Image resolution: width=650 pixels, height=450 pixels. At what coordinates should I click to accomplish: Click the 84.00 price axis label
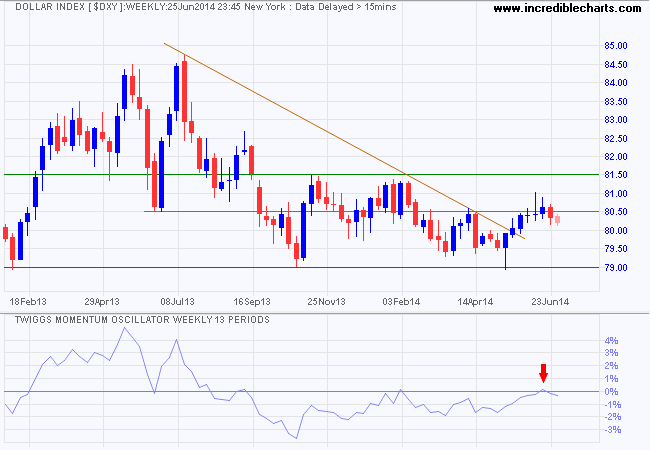[x=616, y=83]
